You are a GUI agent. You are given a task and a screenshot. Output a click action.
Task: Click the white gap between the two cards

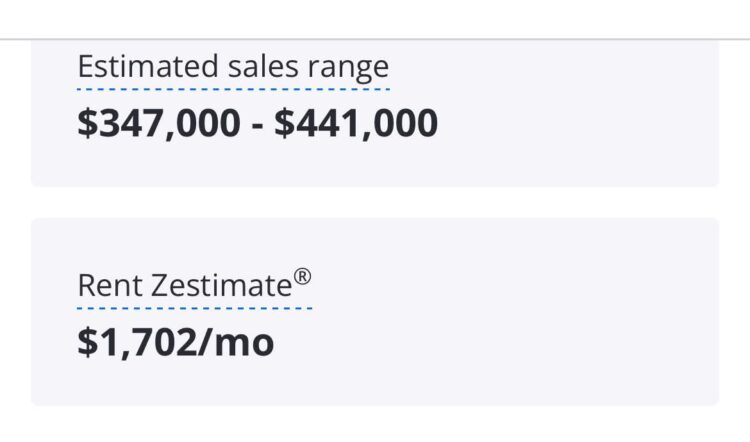[375, 202]
